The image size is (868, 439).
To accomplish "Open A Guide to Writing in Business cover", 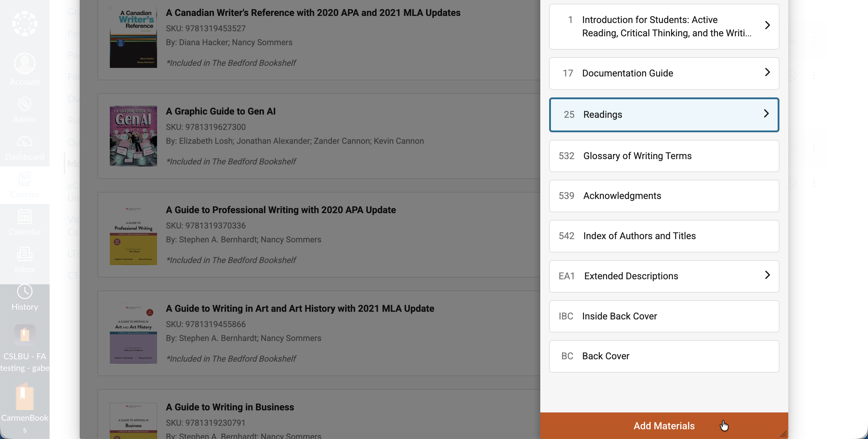I will click(133, 421).
